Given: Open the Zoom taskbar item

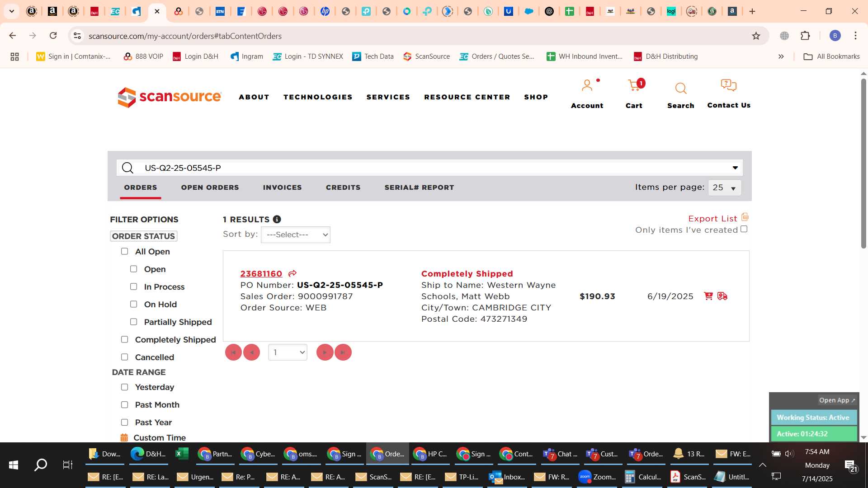Looking at the screenshot, I should tap(598, 477).
